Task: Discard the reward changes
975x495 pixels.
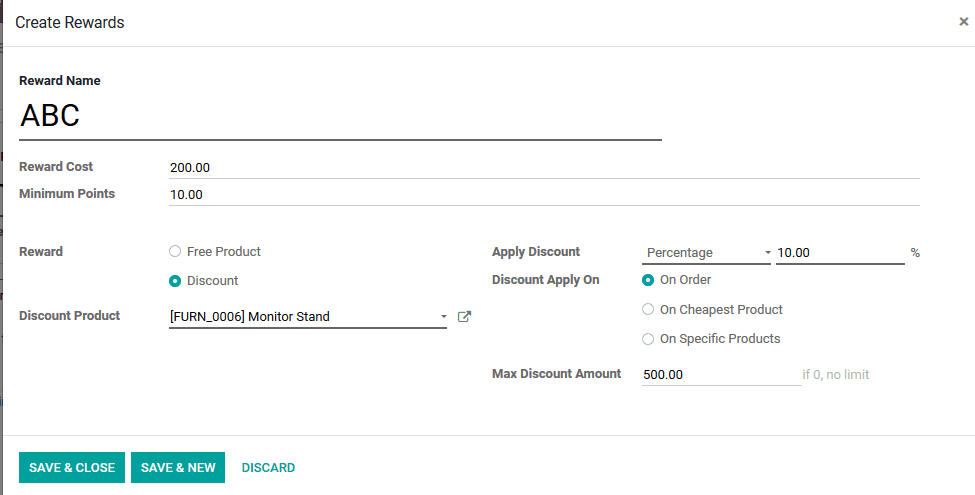Action: pyautogui.click(x=268, y=467)
